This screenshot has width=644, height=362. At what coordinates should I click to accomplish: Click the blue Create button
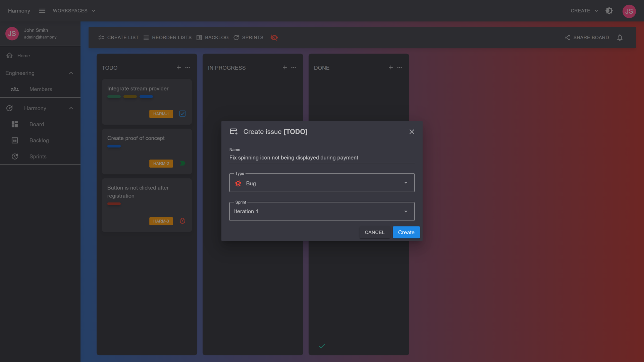pyautogui.click(x=406, y=232)
